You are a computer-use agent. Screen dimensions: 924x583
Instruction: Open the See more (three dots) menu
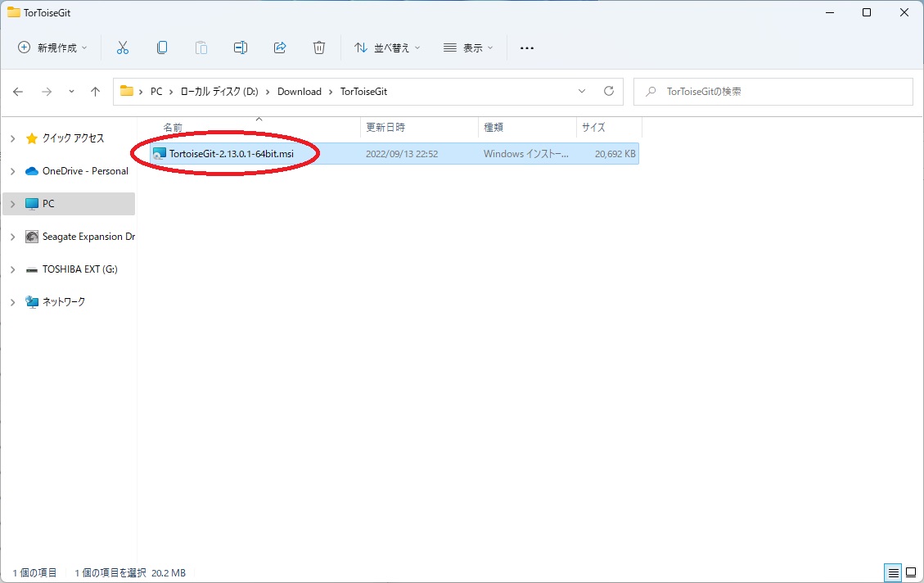pyautogui.click(x=527, y=47)
